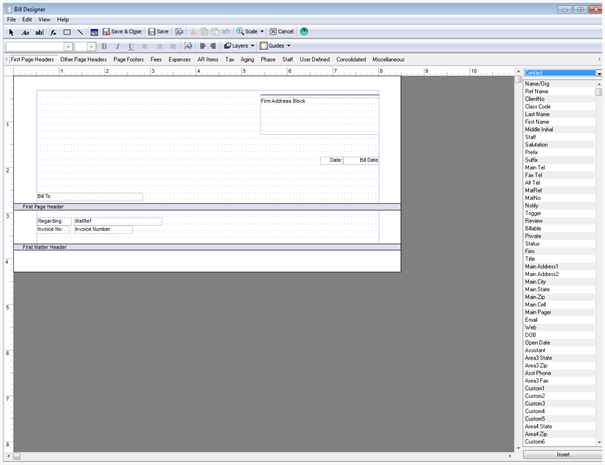Switch to the Fees tab

point(156,59)
